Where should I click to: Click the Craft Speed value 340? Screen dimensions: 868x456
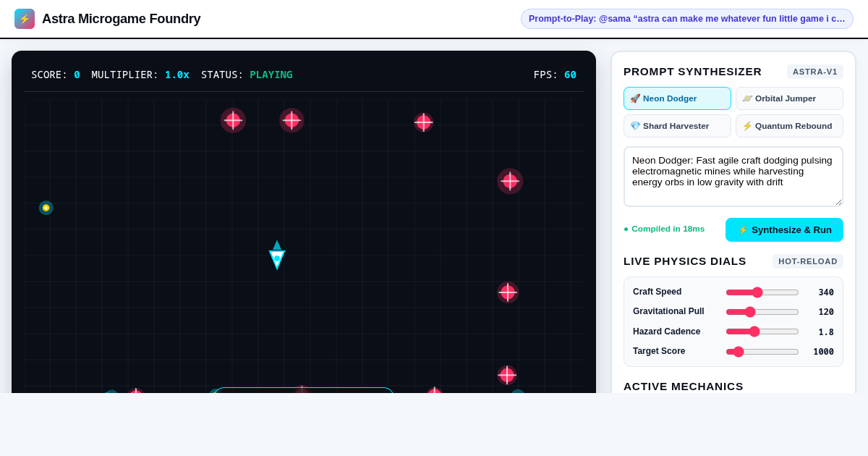tap(826, 292)
